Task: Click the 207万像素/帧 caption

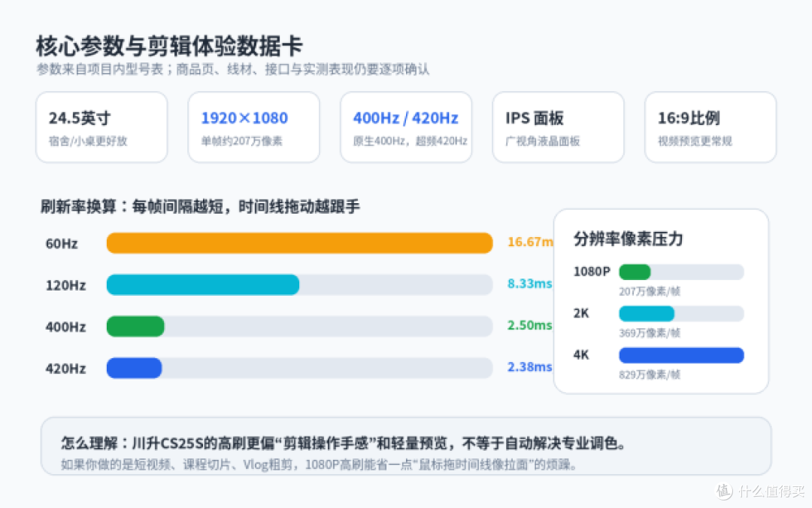Action: [650, 291]
